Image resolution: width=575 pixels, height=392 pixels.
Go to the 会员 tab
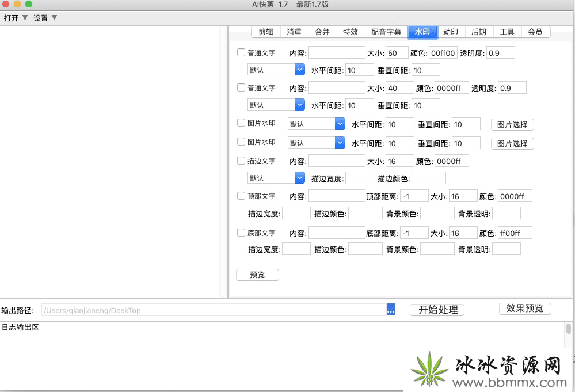535,32
